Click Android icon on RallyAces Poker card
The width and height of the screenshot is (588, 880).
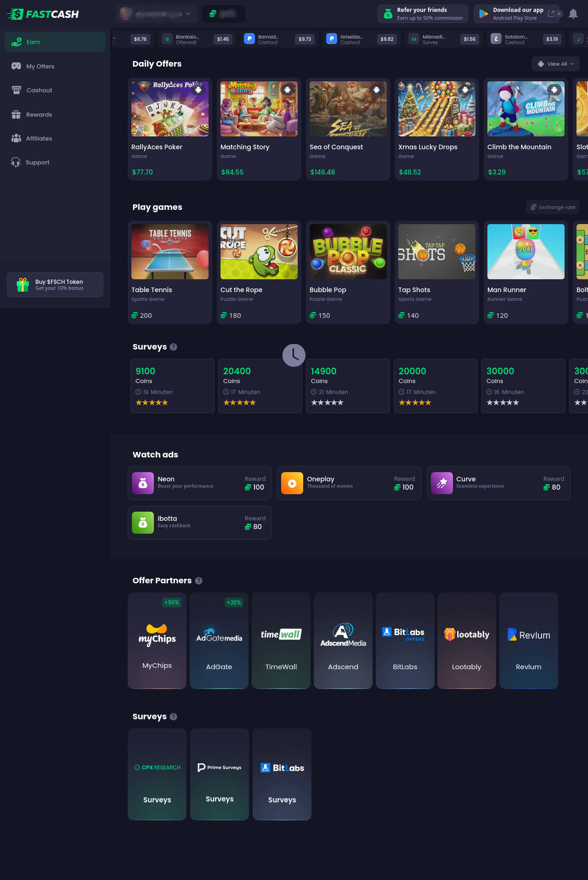(x=198, y=90)
